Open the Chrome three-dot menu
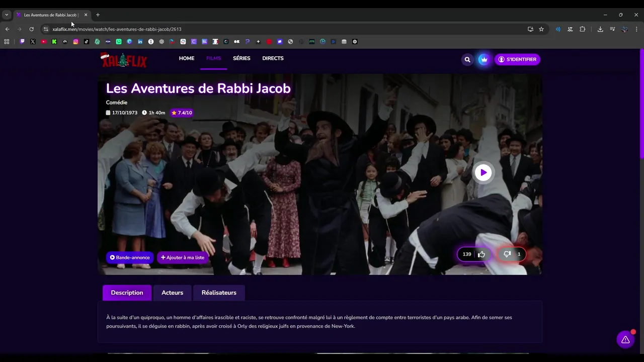The height and width of the screenshot is (362, 644). pyautogui.click(x=636, y=29)
